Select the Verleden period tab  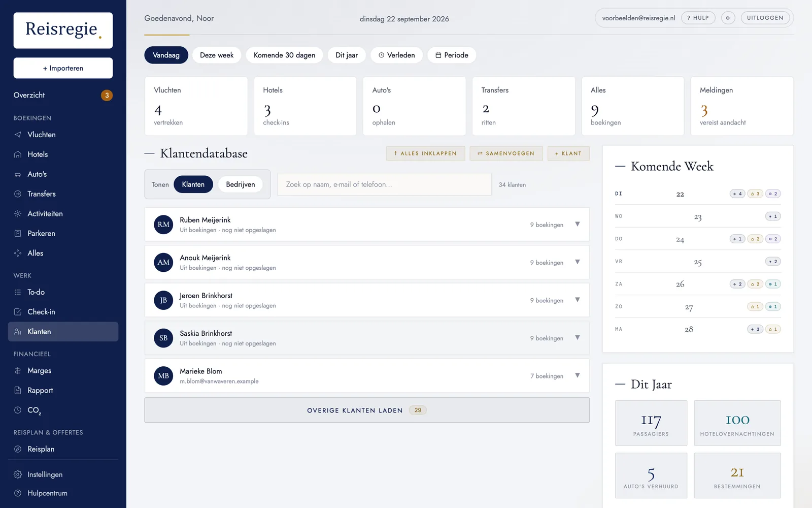[396, 55]
